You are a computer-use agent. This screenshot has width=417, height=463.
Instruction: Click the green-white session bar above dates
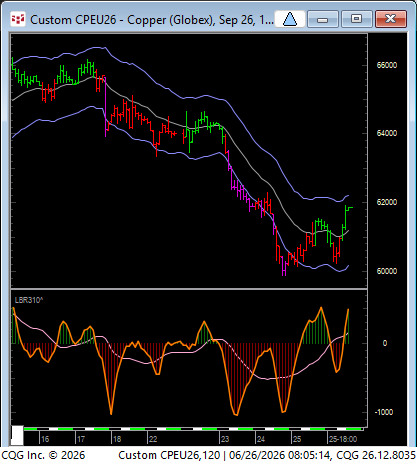[x=193, y=429]
